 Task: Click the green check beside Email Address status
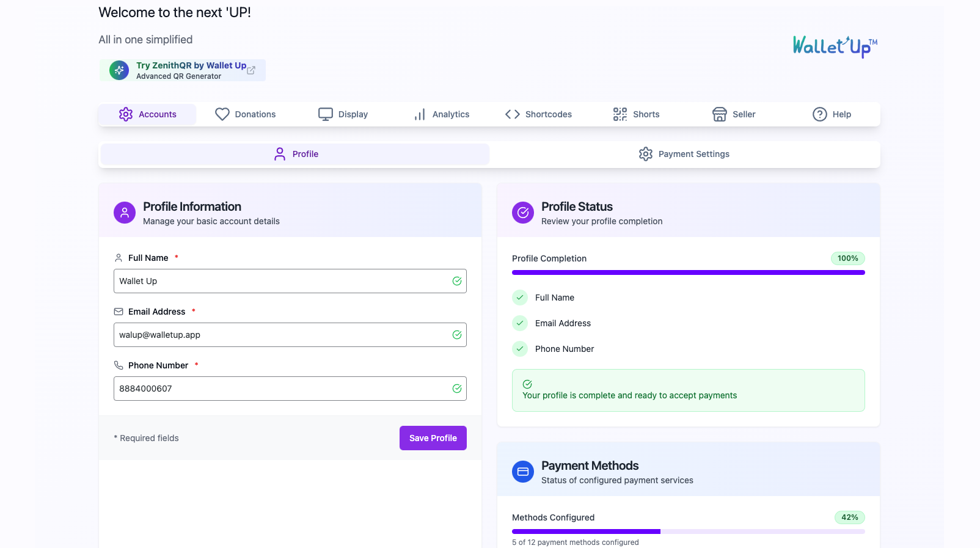520,323
